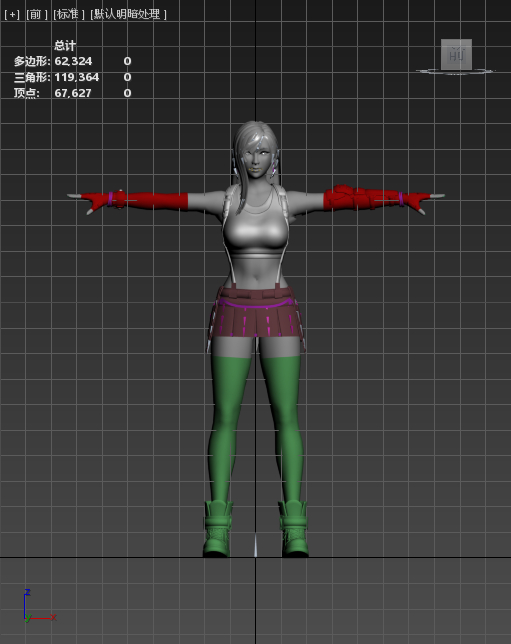Click the 顶点 vertex count value 67,627
The image size is (511, 644).
[73, 93]
